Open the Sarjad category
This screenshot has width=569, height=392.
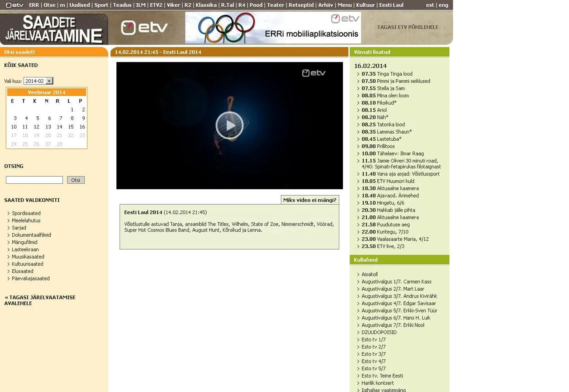coord(19,228)
